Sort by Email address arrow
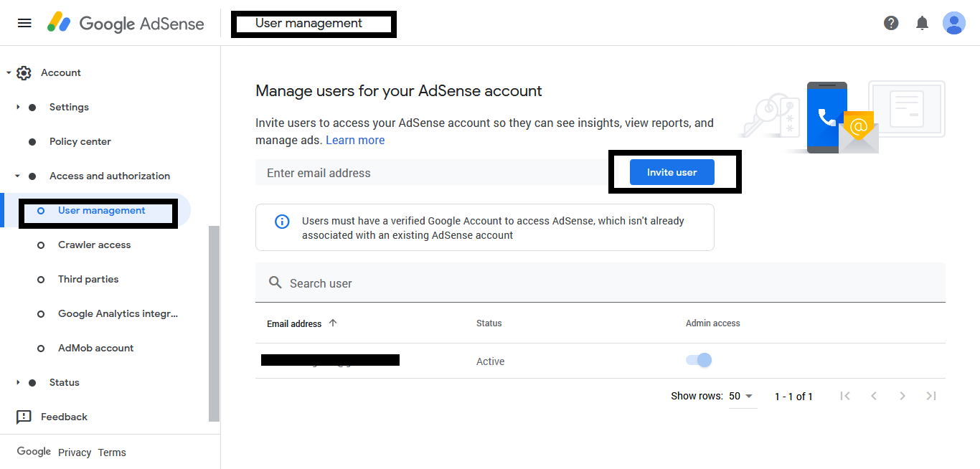 coord(333,323)
